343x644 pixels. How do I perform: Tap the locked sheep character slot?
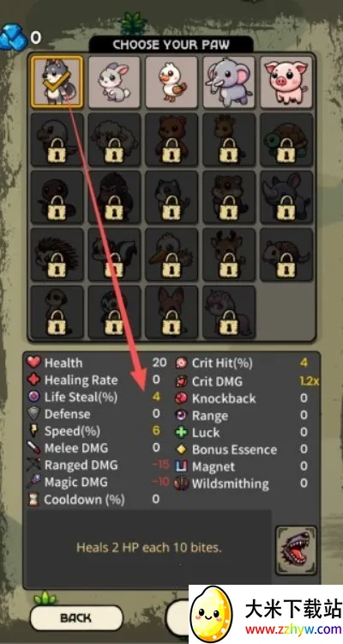click(114, 140)
